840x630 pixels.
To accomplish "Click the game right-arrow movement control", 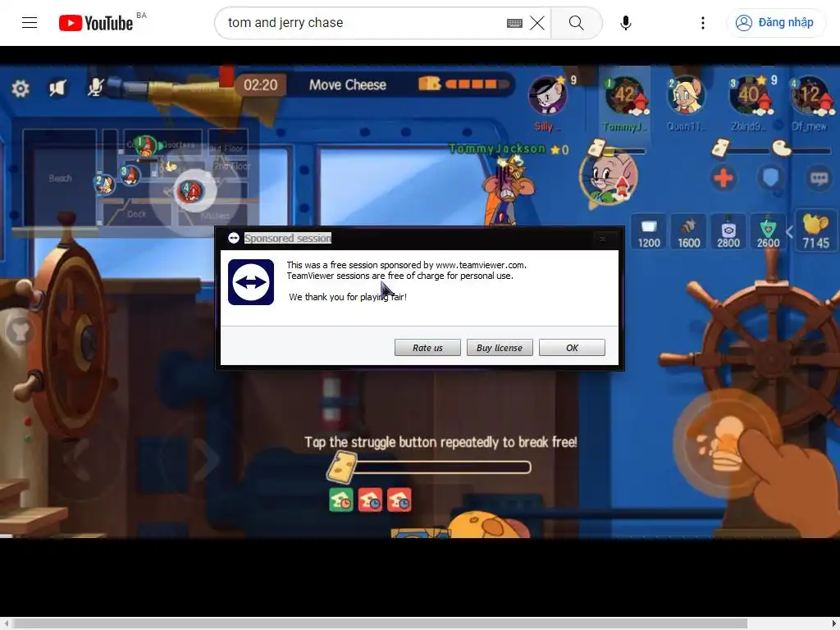I will (x=206, y=459).
